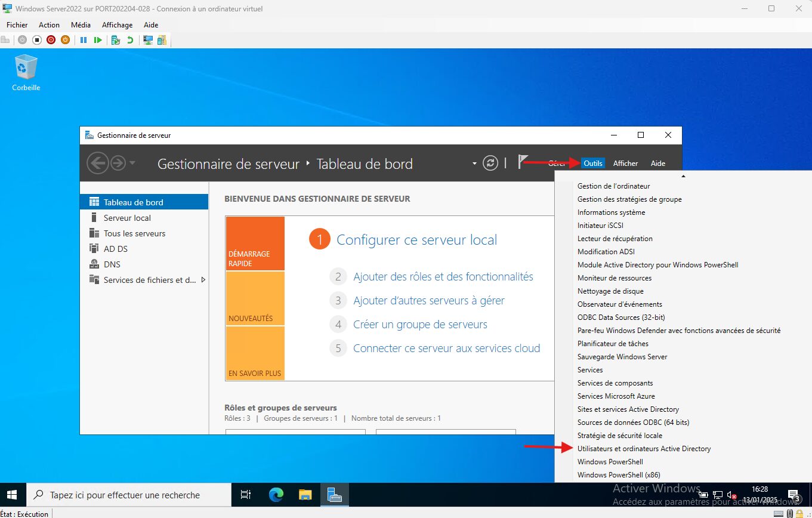Image resolution: width=812 pixels, height=518 pixels.
Task: Open the Média menu
Action: (x=81, y=25)
